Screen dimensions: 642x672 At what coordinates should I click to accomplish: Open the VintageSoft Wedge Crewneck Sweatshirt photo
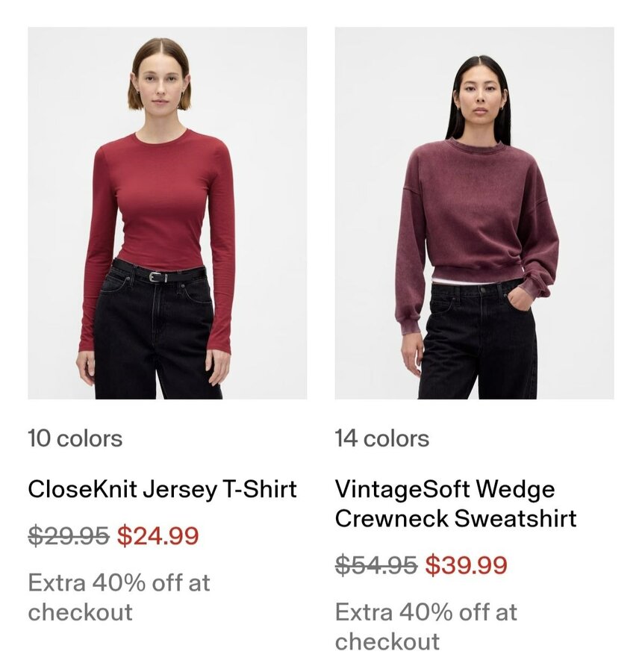tap(474, 213)
